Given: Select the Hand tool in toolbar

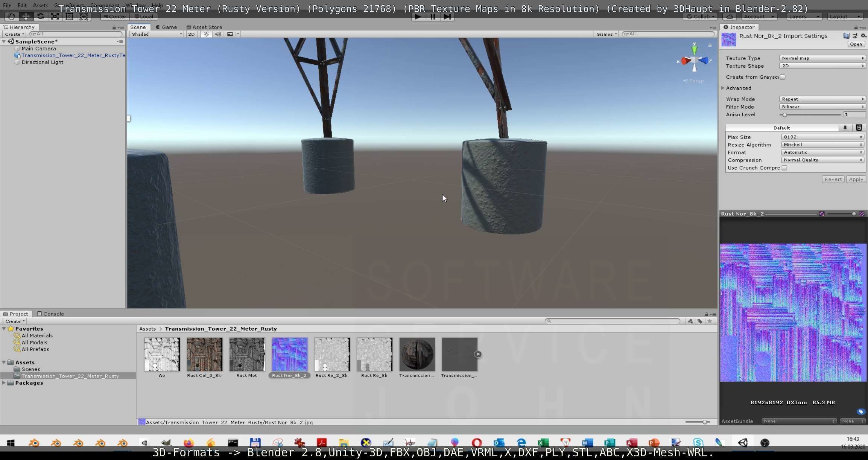Looking at the screenshot, I should click(x=11, y=17).
